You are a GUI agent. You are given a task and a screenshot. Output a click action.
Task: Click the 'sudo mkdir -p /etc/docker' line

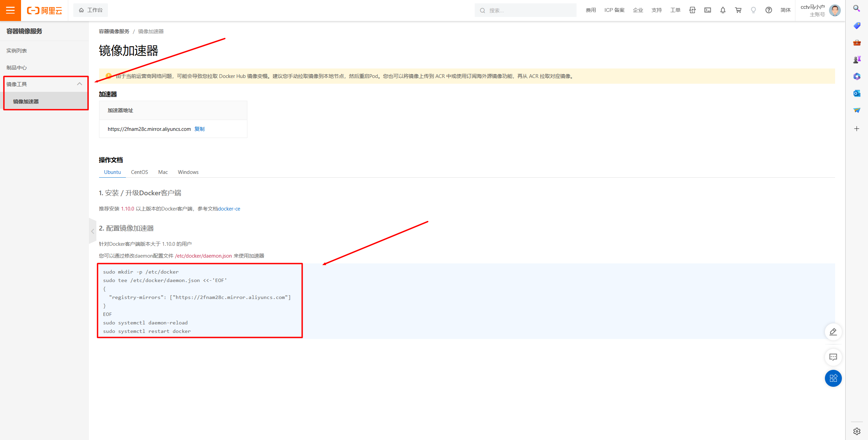point(141,272)
